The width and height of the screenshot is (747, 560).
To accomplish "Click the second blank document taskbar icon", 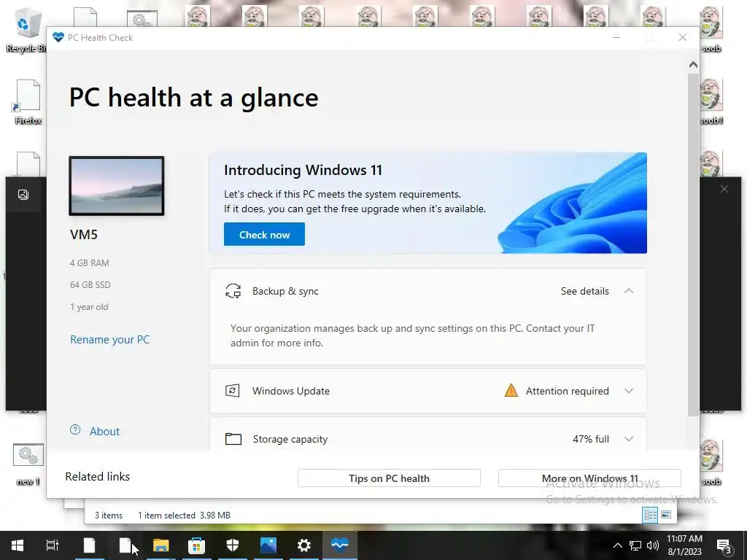I will pyautogui.click(x=125, y=545).
